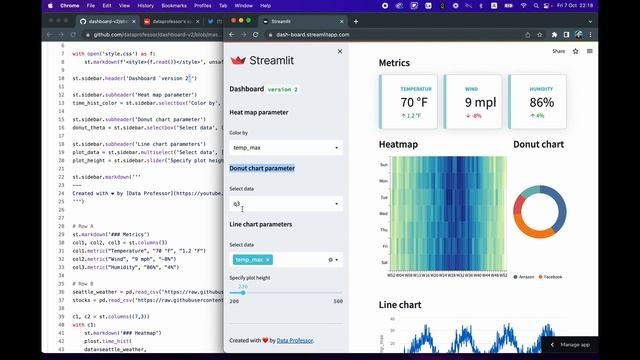Image resolution: width=640 pixels, height=360 pixels.
Task: Toggle the Chrome side panel icon
Action: tap(566, 35)
